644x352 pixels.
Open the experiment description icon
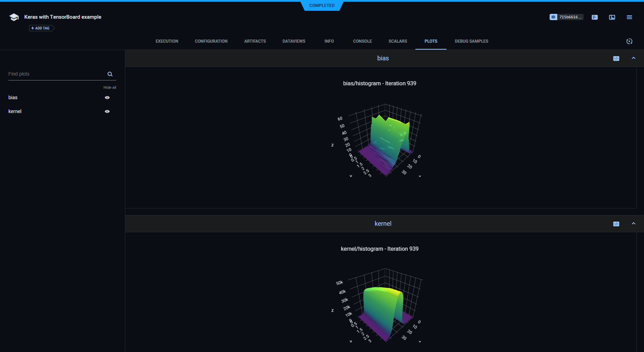(594, 17)
